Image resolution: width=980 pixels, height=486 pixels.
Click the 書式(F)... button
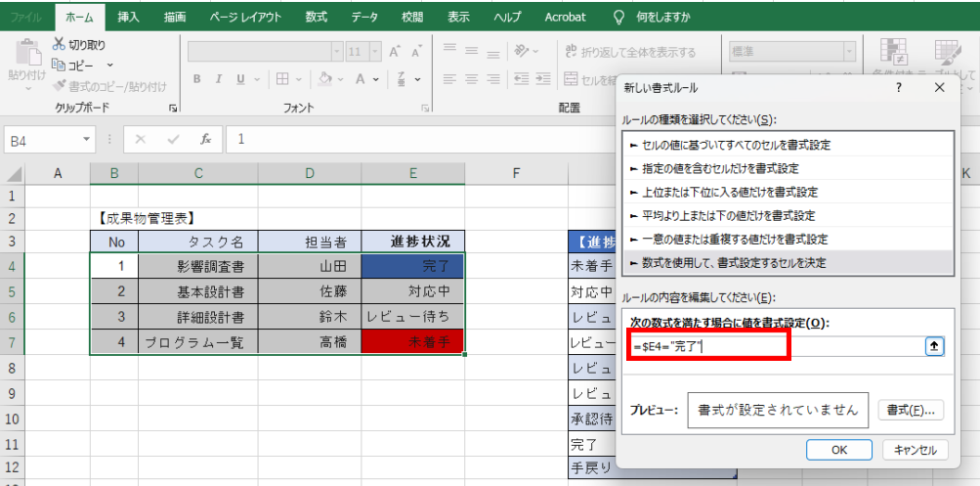click(911, 410)
